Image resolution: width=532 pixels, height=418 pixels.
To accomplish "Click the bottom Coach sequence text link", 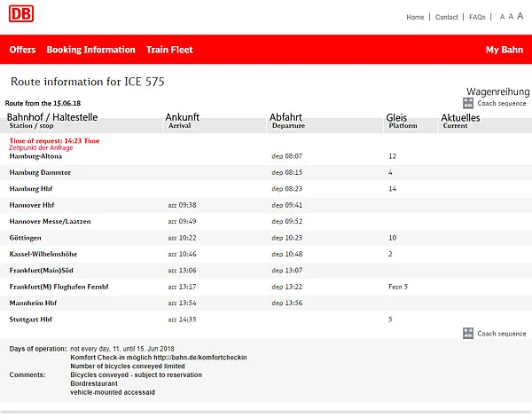I will pyautogui.click(x=502, y=334).
